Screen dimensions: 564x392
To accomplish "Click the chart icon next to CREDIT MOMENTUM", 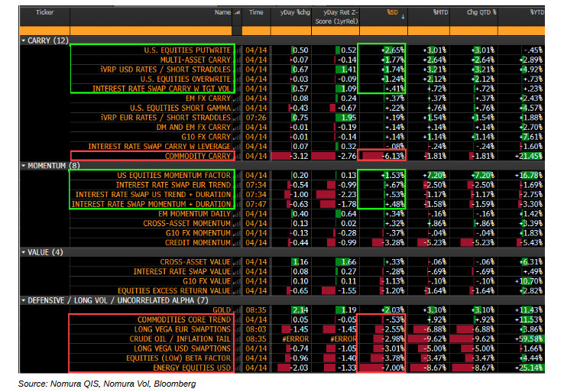I will 237,242.
